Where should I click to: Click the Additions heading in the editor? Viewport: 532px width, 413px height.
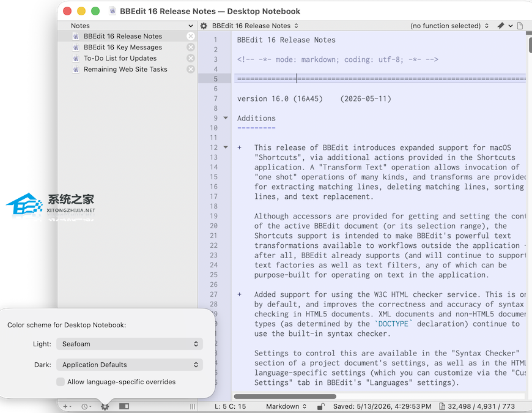(x=256, y=118)
